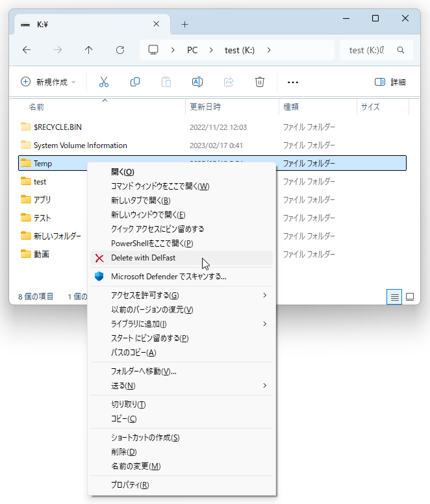Expand the 新規作成 dropdown
430x504 pixels.
click(x=49, y=82)
